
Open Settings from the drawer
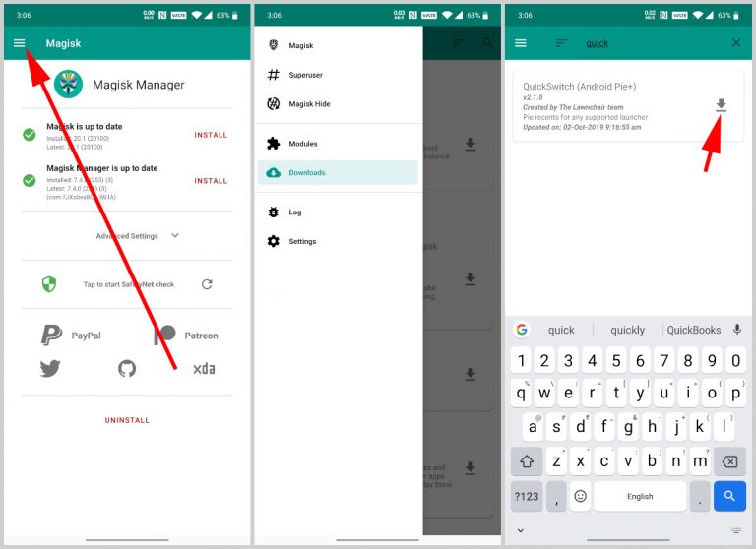click(x=339, y=241)
